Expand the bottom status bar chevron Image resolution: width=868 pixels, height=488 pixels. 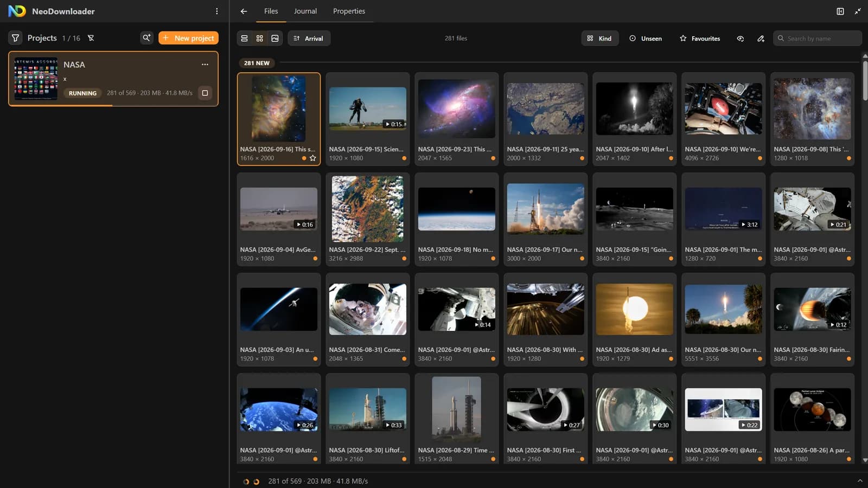pyautogui.click(x=860, y=481)
